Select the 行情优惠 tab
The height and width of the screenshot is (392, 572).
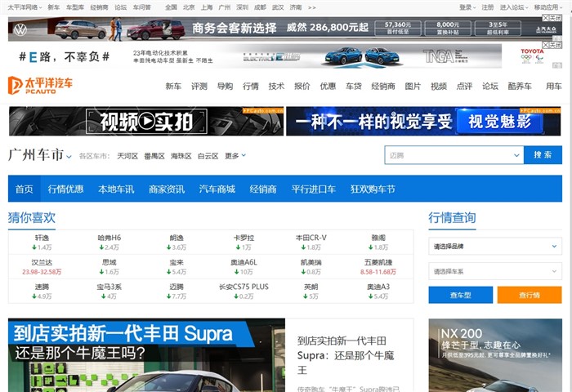(x=65, y=189)
